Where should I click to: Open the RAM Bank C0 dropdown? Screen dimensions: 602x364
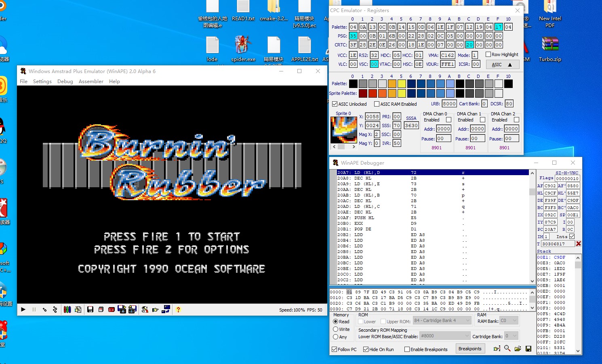[509, 320]
